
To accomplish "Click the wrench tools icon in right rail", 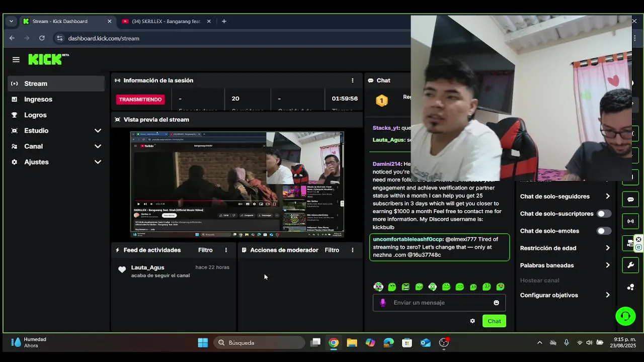I will click(x=630, y=265).
